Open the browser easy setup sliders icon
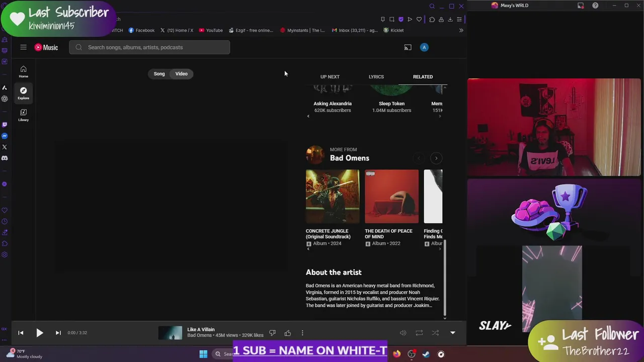The width and height of the screenshot is (644, 362). coord(459,20)
